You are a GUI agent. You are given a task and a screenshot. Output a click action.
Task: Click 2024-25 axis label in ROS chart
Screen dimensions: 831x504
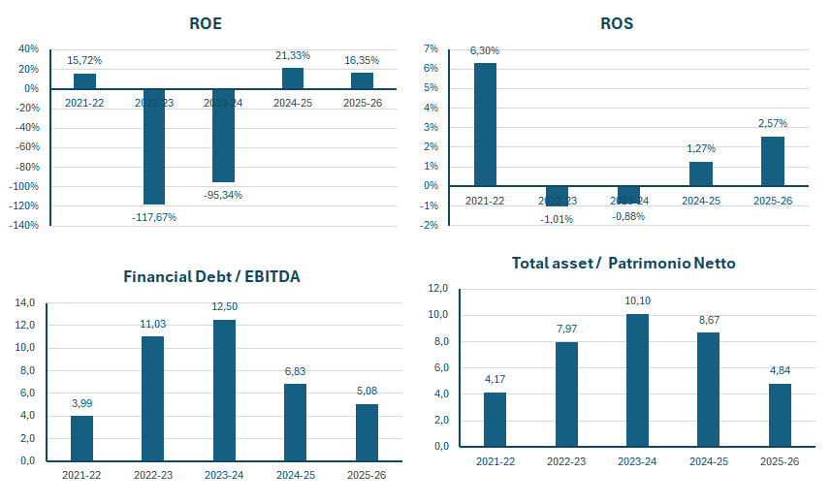[701, 201]
